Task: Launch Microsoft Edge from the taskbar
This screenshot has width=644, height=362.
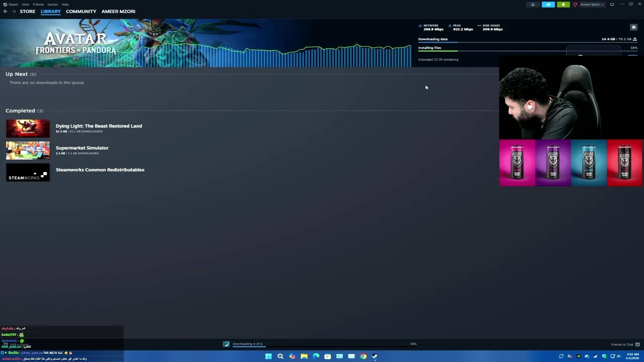Action: coord(315,356)
